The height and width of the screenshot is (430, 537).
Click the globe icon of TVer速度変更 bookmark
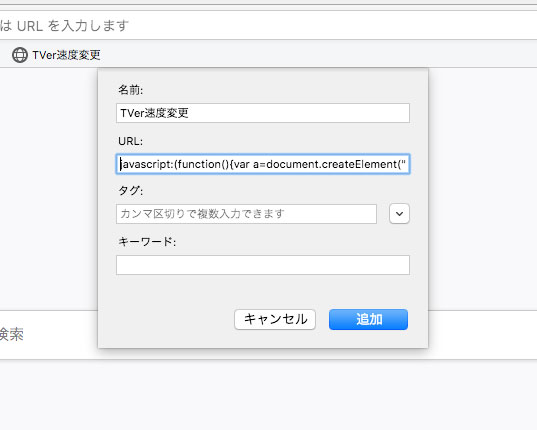click(x=20, y=55)
